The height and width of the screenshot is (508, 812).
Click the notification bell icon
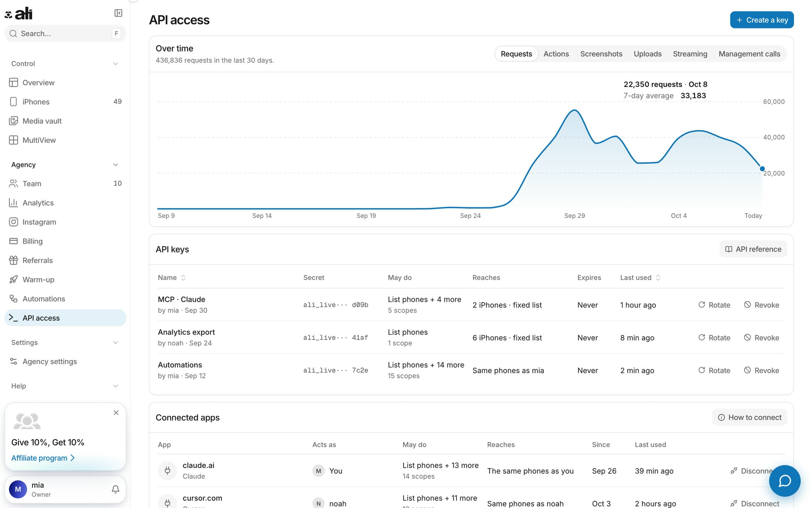[116, 490]
